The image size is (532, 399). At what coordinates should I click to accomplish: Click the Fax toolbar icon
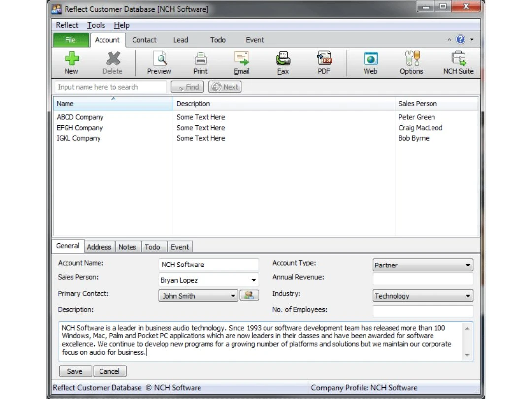point(283,58)
